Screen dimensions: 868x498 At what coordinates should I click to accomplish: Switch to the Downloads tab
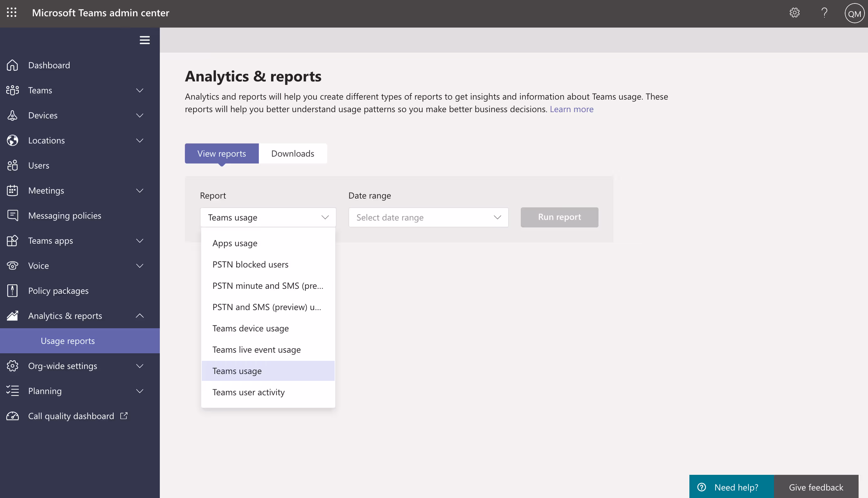coord(293,153)
